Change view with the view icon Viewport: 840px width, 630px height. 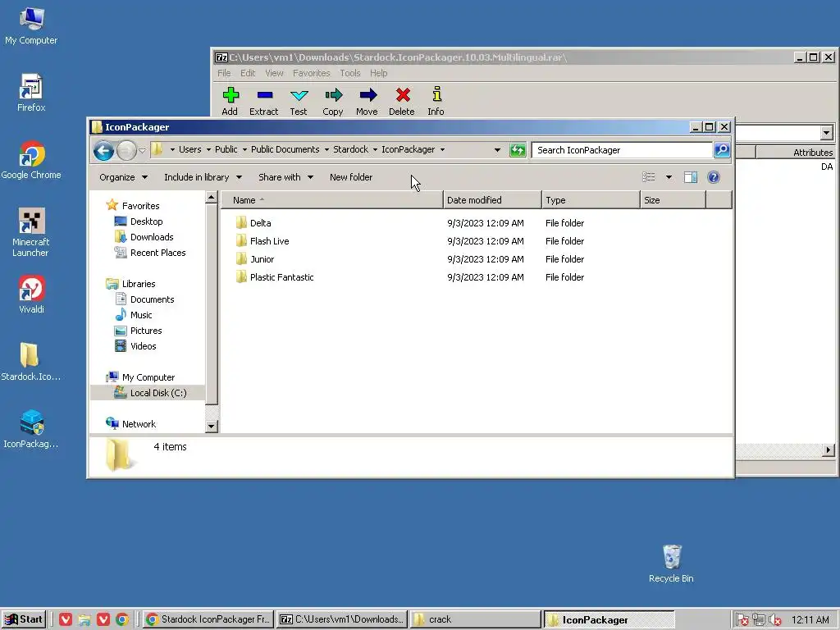click(649, 177)
